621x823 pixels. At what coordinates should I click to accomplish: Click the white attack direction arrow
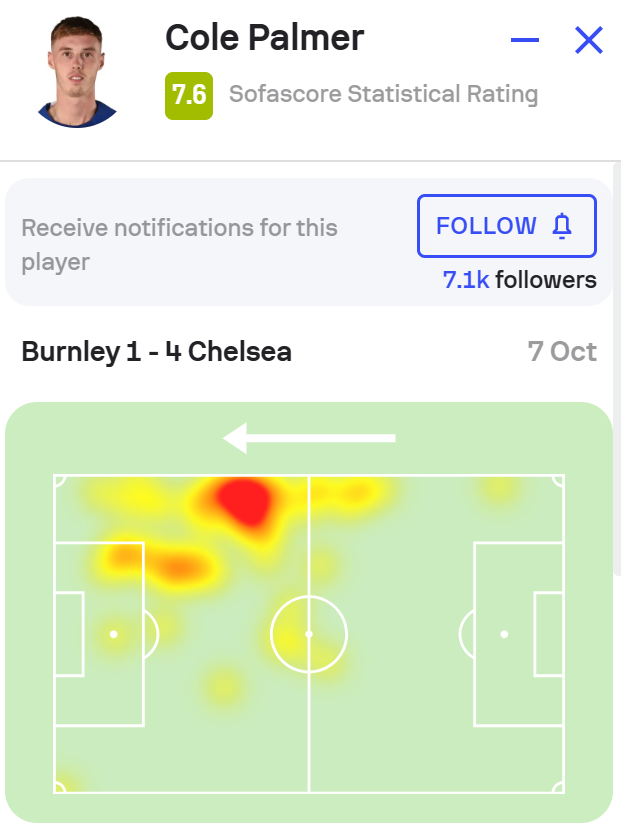(310, 438)
